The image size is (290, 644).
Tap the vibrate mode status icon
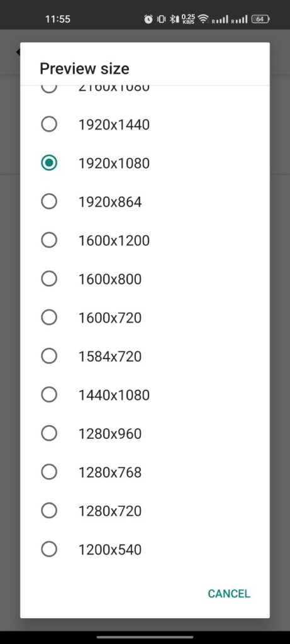(162, 19)
